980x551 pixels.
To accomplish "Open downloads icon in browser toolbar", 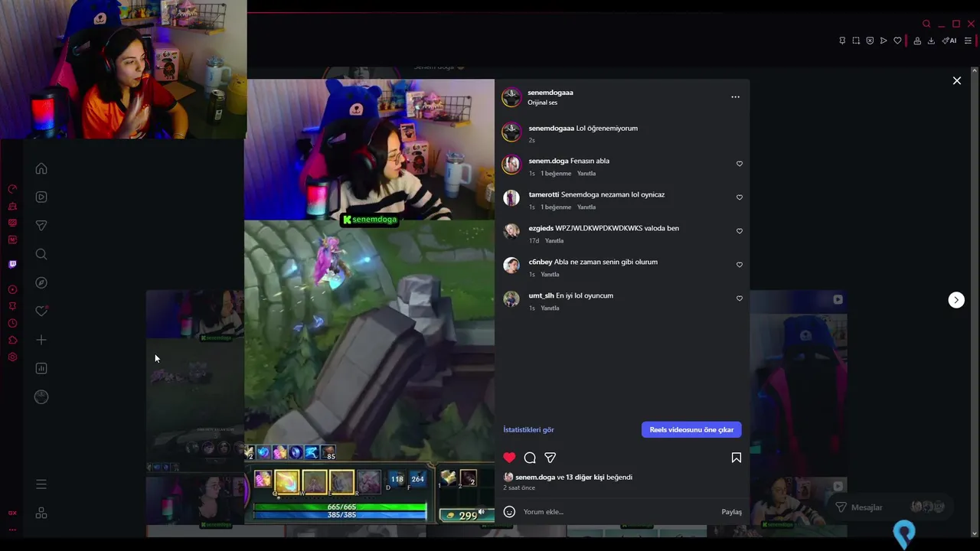I will (x=931, y=41).
